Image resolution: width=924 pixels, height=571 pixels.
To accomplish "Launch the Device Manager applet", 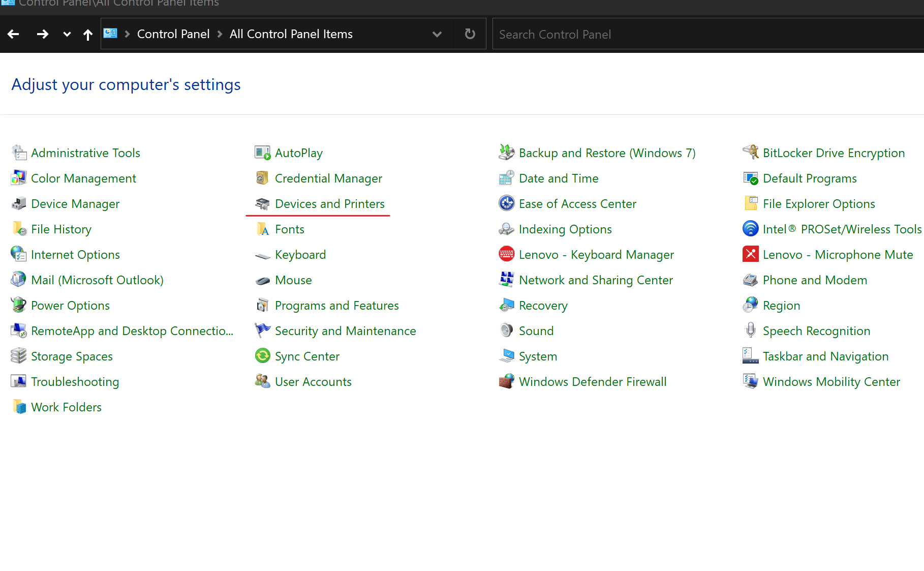I will 75,203.
